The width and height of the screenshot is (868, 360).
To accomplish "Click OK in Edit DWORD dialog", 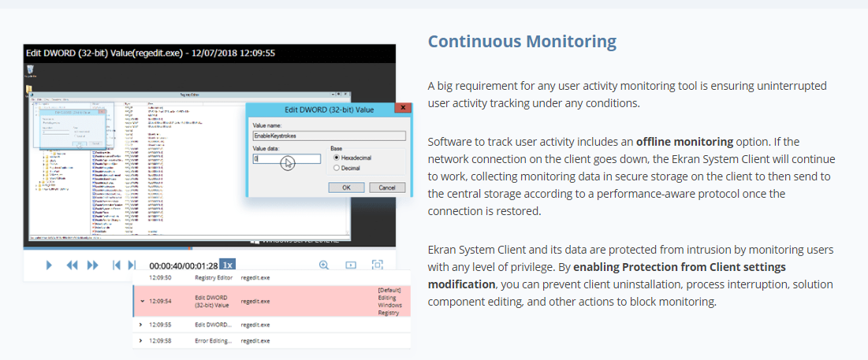I will (346, 187).
